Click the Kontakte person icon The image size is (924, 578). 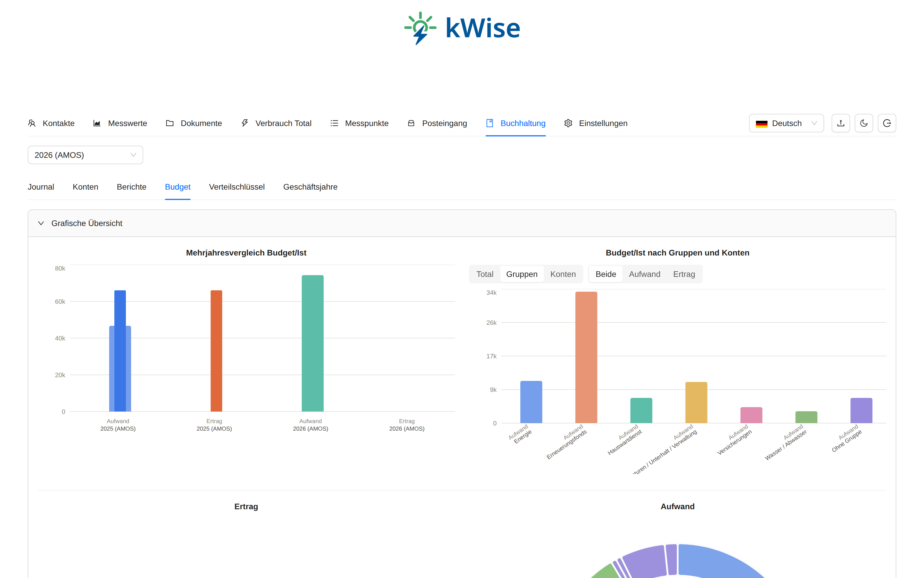tap(32, 123)
